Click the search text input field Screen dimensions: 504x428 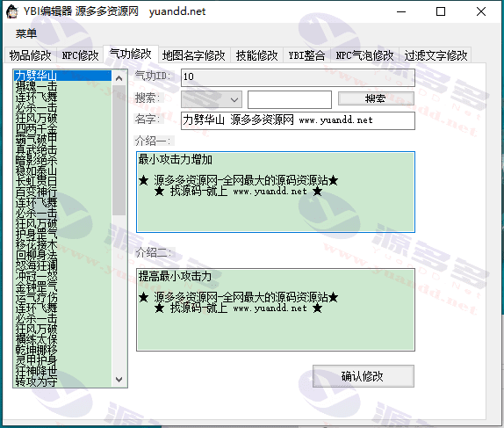[x=290, y=99]
